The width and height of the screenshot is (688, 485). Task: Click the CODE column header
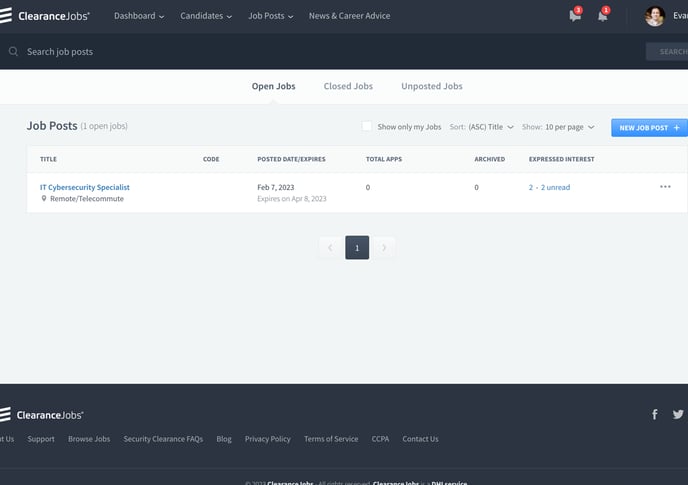(x=211, y=159)
